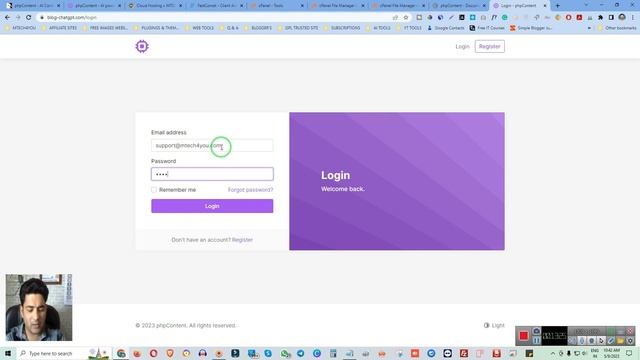Pause recording with the pause button
Screen dimensions: 640x360
click(536, 340)
